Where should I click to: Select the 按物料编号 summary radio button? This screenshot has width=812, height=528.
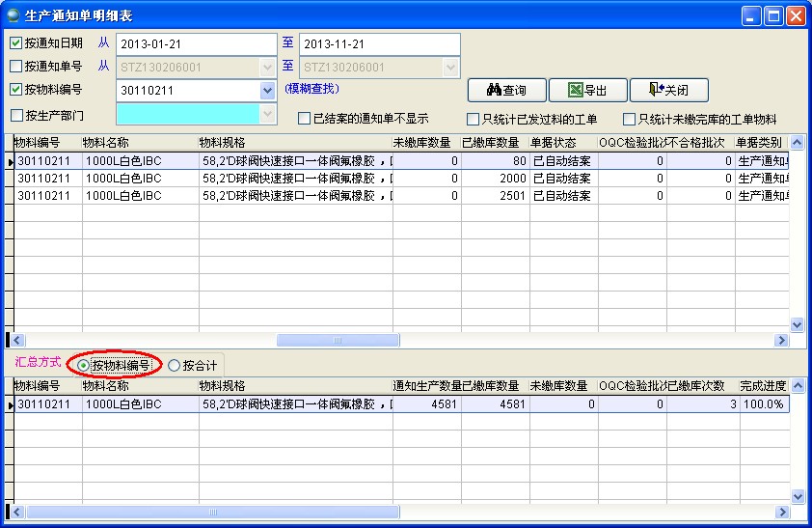85,366
